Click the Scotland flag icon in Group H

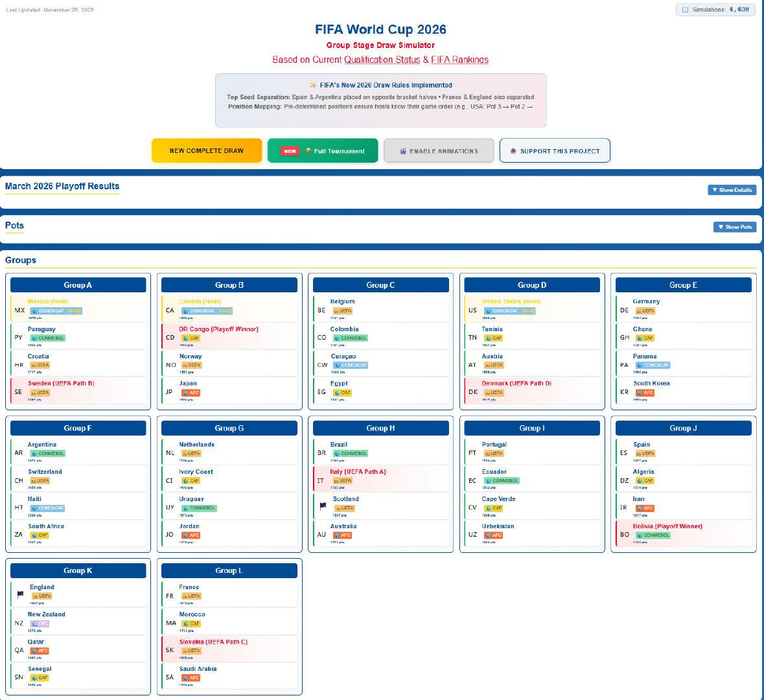click(323, 506)
